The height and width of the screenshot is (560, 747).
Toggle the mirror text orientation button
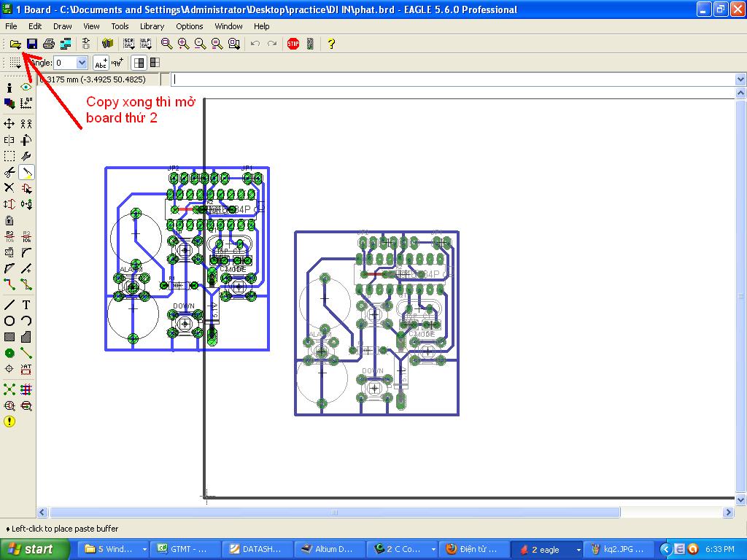pyautogui.click(x=117, y=63)
